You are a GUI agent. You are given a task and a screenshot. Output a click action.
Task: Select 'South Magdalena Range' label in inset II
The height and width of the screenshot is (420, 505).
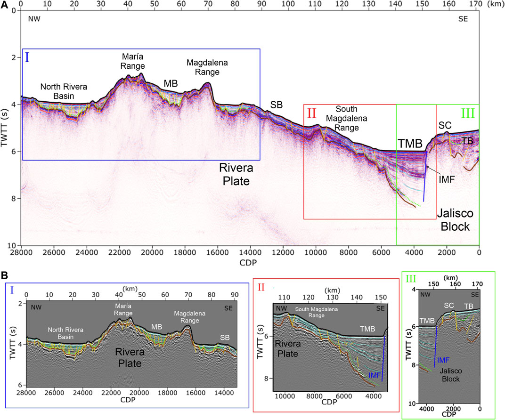317,312
